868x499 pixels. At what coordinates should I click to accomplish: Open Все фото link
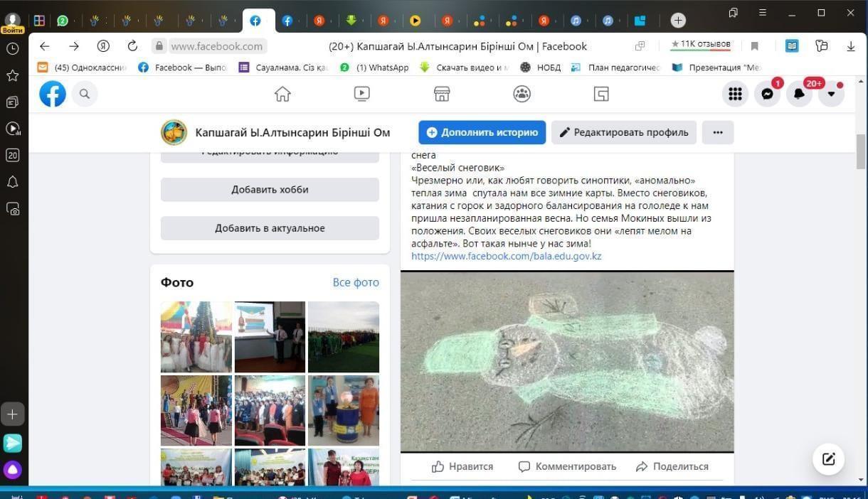point(356,282)
